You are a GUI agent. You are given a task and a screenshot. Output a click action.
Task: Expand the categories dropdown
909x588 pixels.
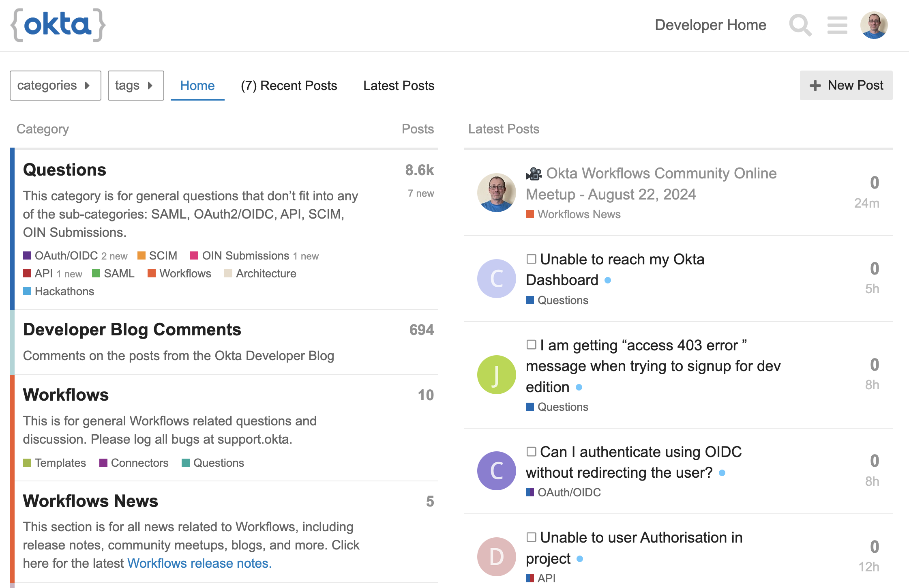click(x=56, y=86)
